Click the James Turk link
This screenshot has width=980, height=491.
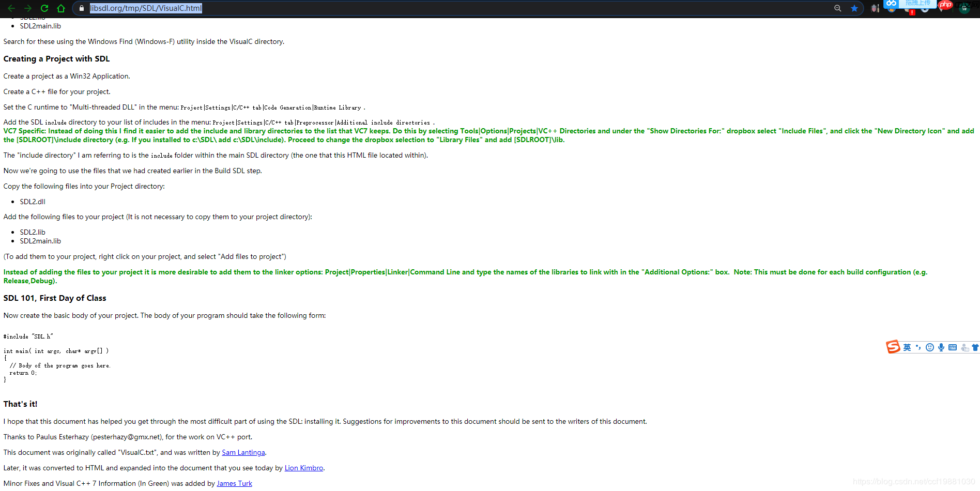pos(234,483)
